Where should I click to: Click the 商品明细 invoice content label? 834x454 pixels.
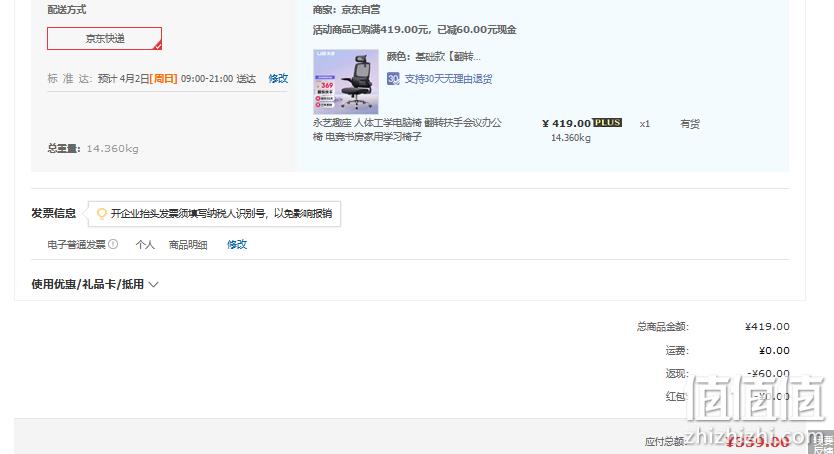(188, 245)
